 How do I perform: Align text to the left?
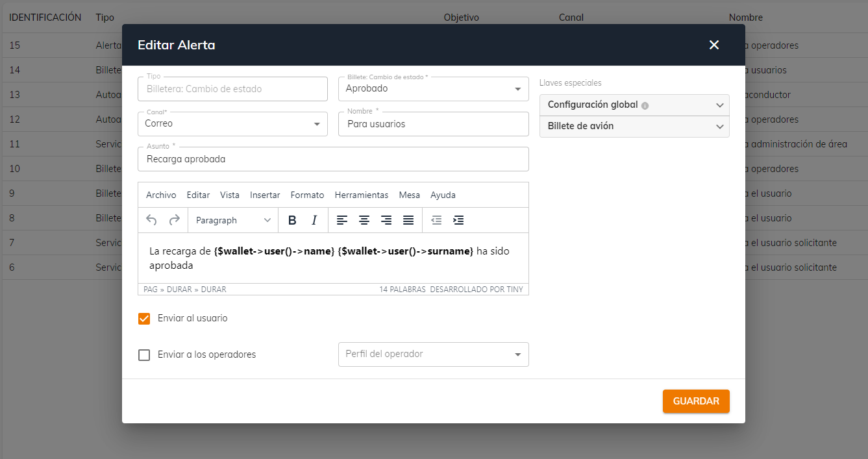tap(342, 220)
